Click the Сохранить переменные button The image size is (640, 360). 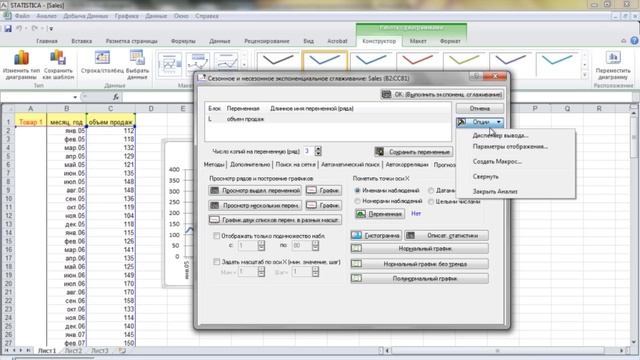pyautogui.click(x=413, y=152)
